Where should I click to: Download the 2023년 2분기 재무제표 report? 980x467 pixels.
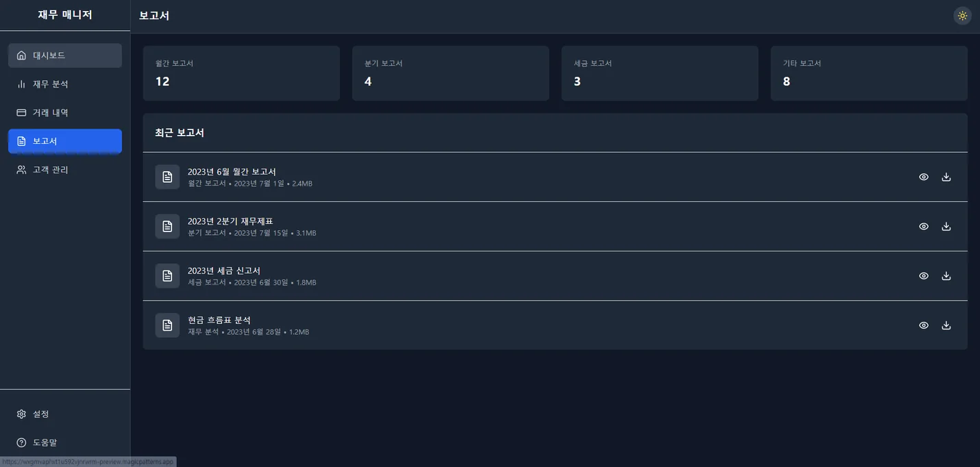946,226
